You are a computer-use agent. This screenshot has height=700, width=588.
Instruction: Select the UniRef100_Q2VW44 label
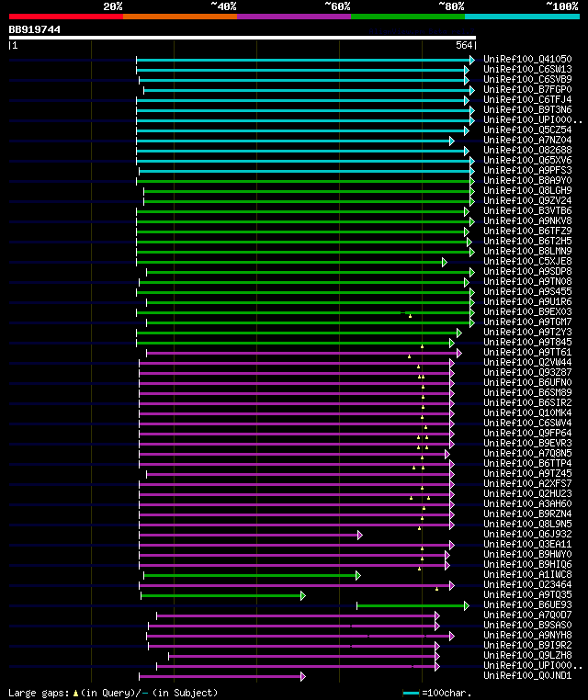(x=527, y=362)
